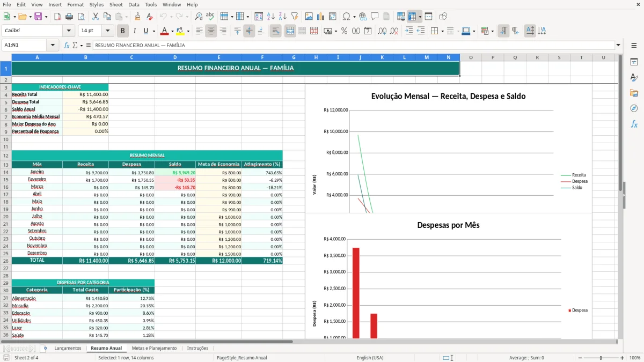Image resolution: width=644 pixels, height=362 pixels.
Task: Open the Background Color dropdown arrow
Action: coord(188,31)
